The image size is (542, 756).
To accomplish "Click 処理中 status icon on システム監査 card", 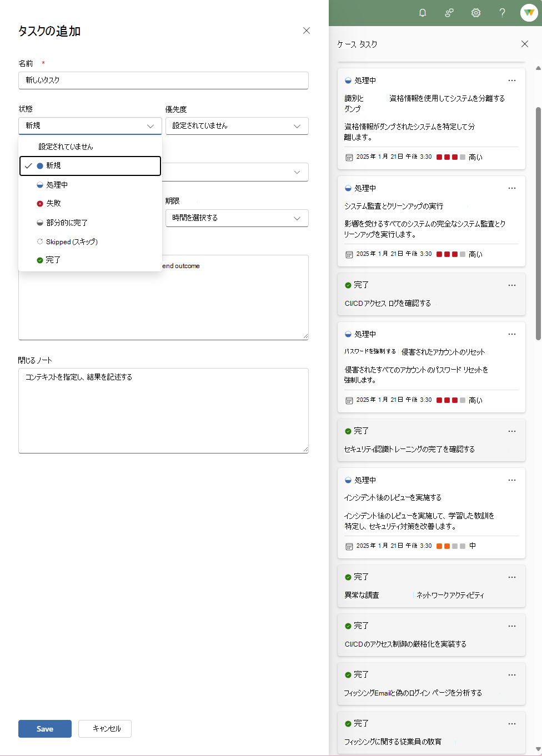I will pos(348,189).
